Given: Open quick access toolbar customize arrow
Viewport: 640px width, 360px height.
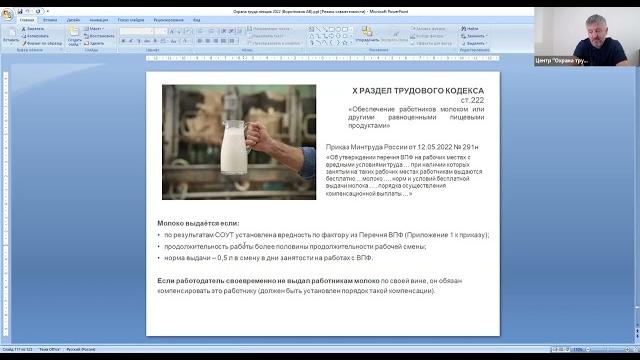Looking at the screenshot, I should point(47,11).
